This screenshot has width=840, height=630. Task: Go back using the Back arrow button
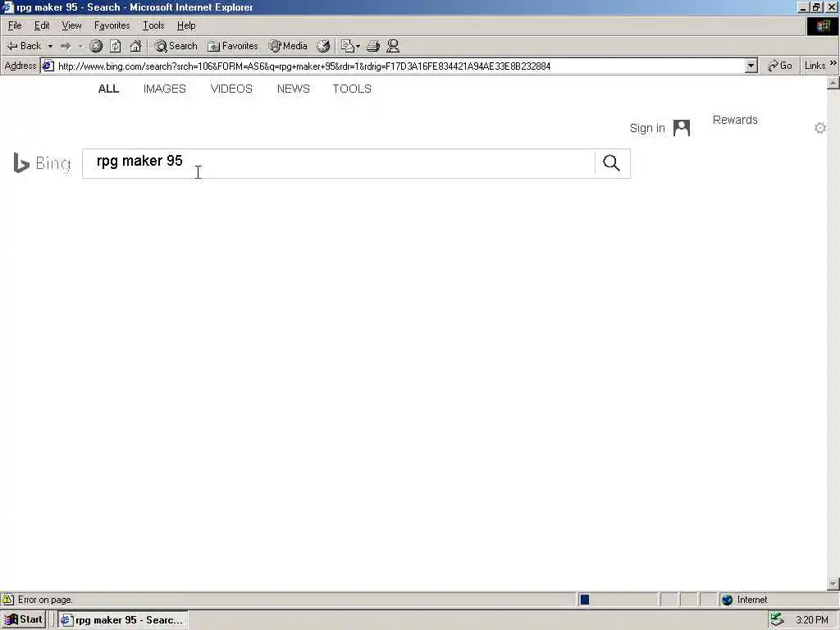click(x=24, y=46)
